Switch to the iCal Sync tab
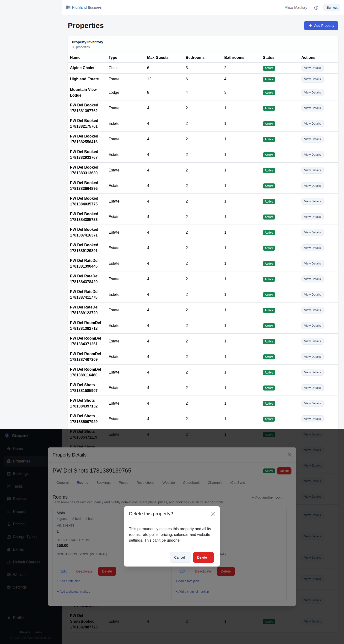This screenshot has height=644, width=344. pos(237,483)
